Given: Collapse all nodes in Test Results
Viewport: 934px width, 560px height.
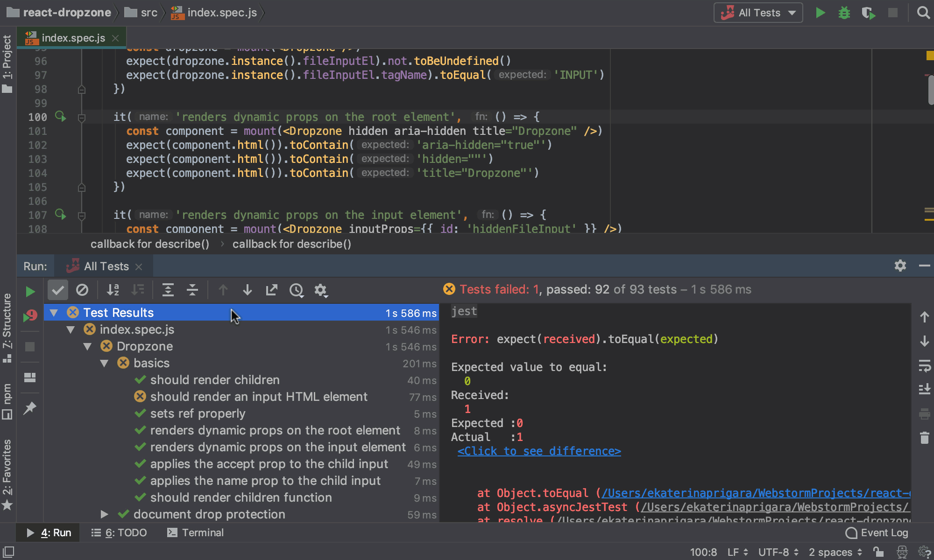Looking at the screenshot, I should pos(192,290).
